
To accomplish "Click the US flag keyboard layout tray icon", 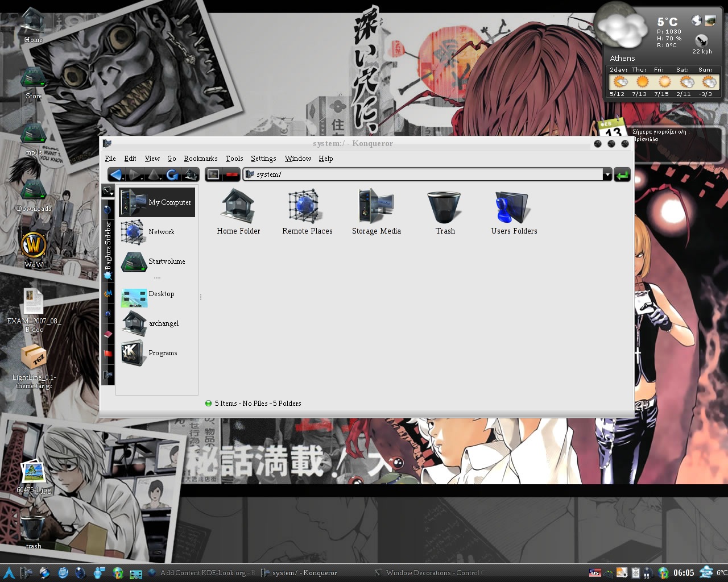I will [x=595, y=573].
